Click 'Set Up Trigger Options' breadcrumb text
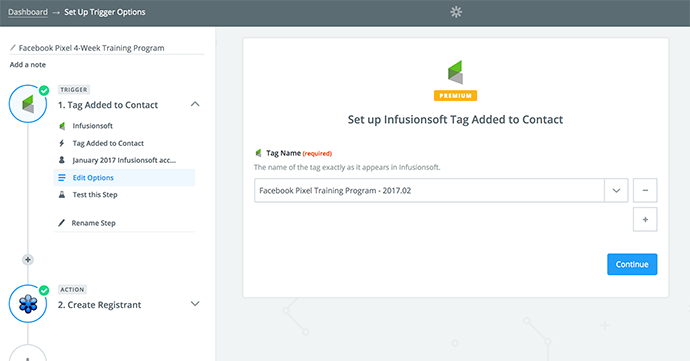 (105, 12)
